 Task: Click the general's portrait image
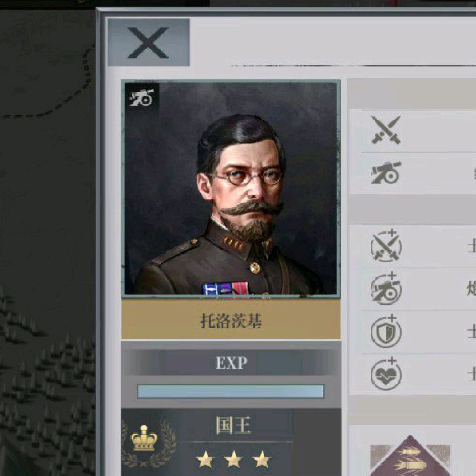(x=231, y=188)
